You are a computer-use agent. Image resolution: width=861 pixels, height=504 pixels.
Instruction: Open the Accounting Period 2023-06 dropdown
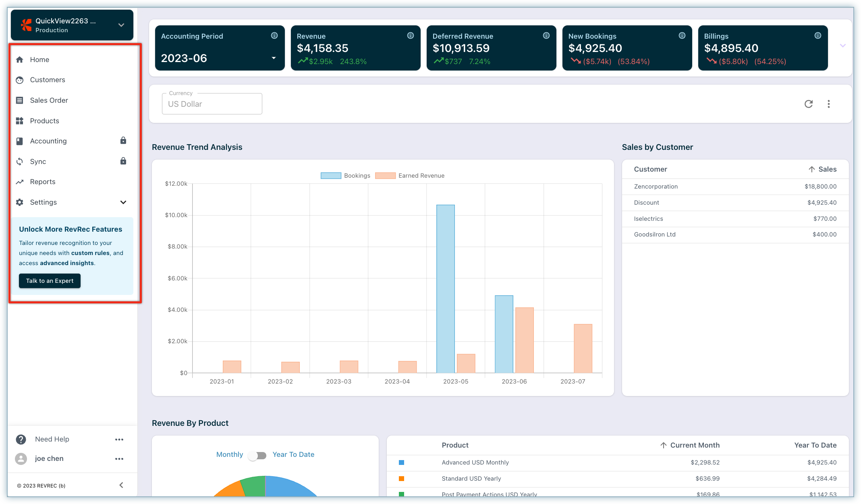point(220,58)
